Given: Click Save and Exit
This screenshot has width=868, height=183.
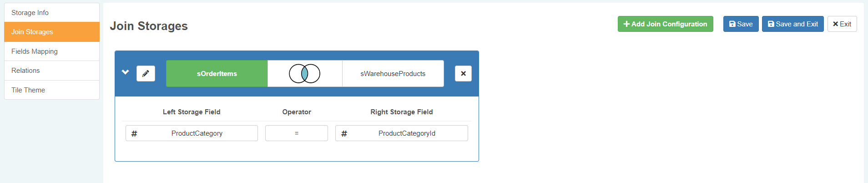Looking at the screenshot, I should point(792,24).
